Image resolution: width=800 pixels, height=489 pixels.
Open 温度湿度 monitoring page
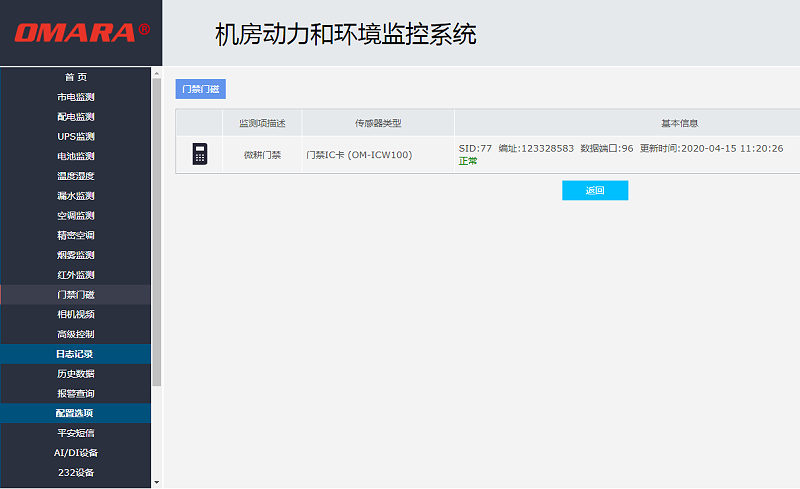click(x=75, y=176)
